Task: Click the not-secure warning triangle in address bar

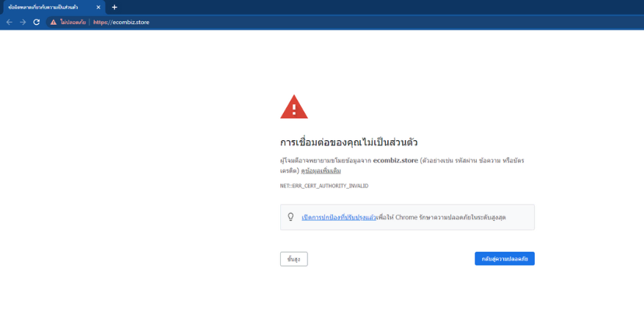Action: tap(54, 22)
